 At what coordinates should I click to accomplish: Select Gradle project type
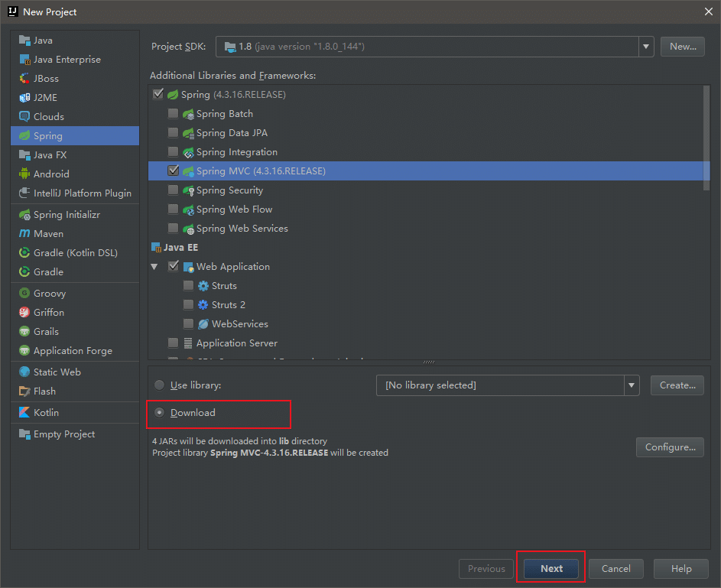click(x=75, y=271)
